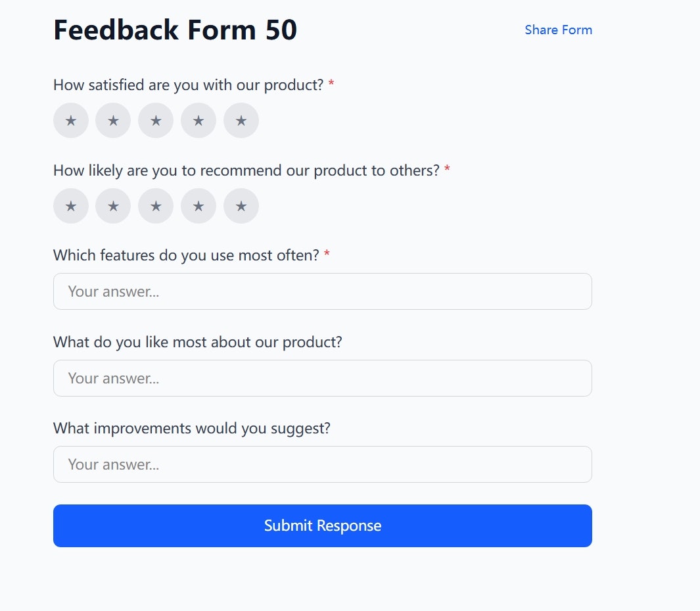Set recommendation likelihood to three stars
This screenshot has width=700, height=611.
click(x=156, y=206)
